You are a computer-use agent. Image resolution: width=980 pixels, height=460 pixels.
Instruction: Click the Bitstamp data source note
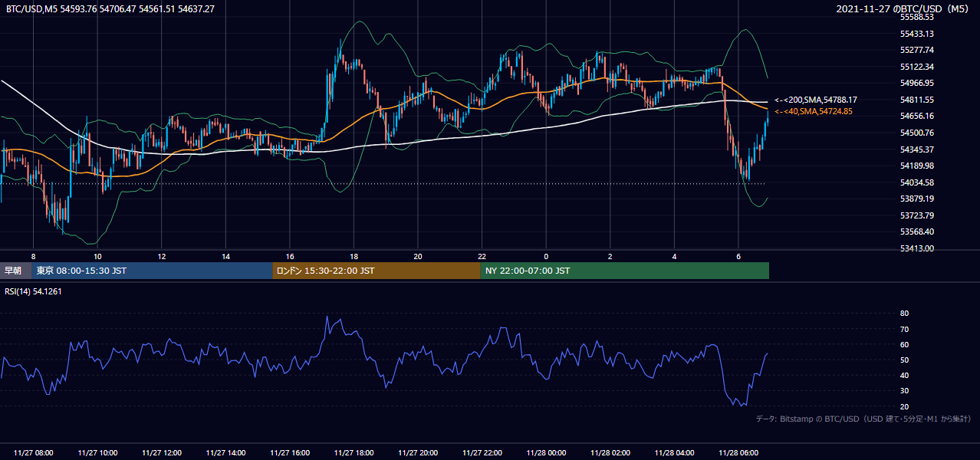[863, 419]
